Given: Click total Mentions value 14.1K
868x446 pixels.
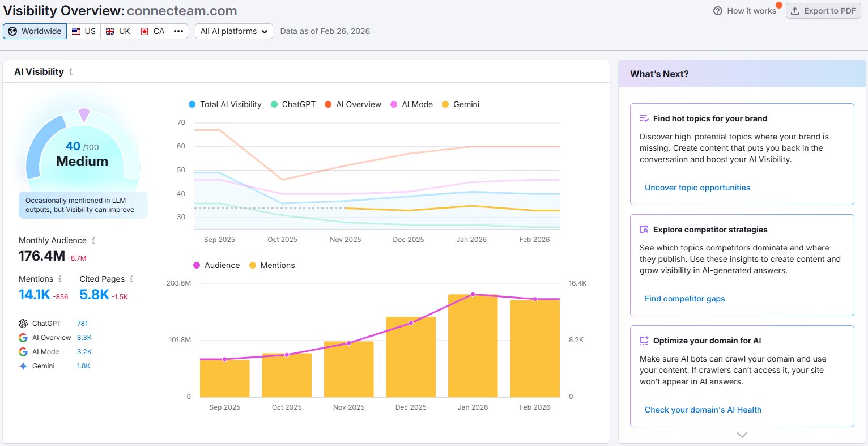Looking at the screenshot, I should tap(35, 295).
